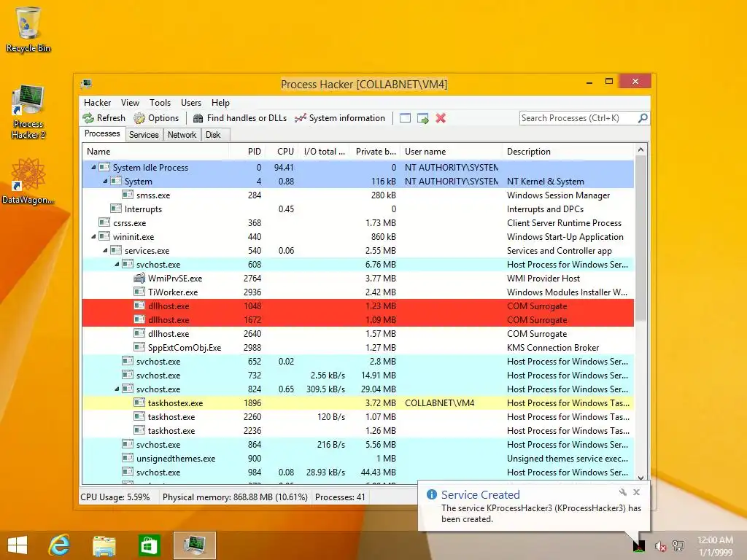Open the Help menu
This screenshot has height=560, width=747.
pos(220,102)
